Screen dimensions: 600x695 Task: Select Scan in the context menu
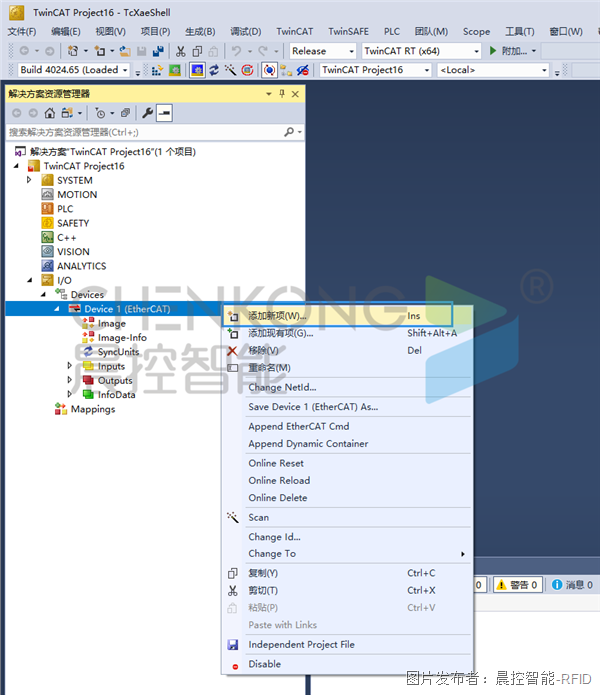point(347,517)
